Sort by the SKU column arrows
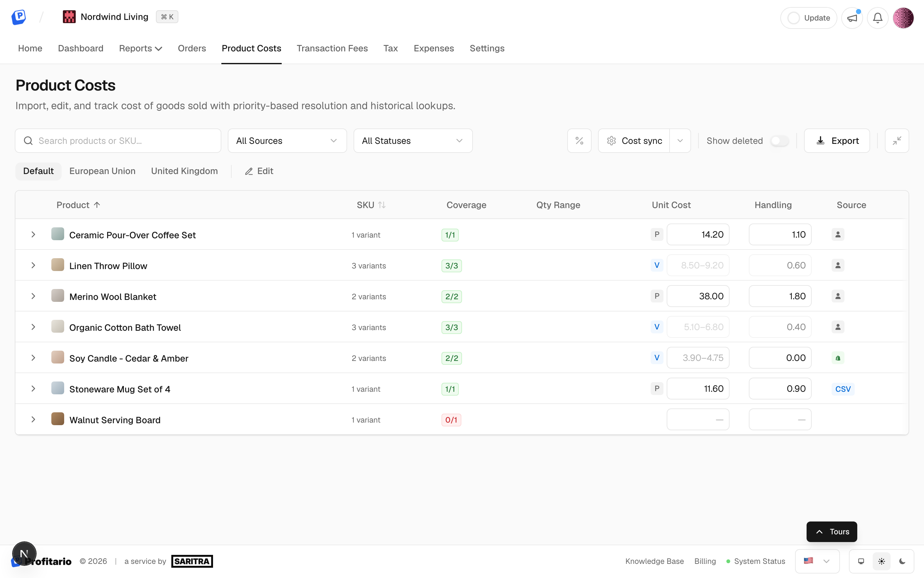Viewport: 924px width, 578px height. pos(382,205)
